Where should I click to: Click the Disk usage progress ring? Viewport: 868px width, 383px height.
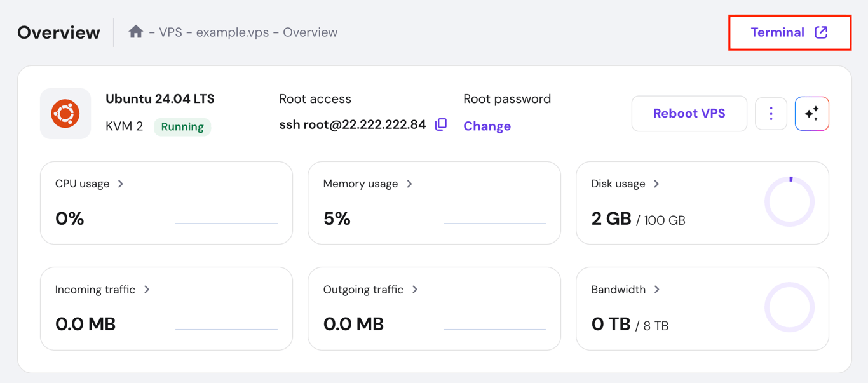click(789, 200)
